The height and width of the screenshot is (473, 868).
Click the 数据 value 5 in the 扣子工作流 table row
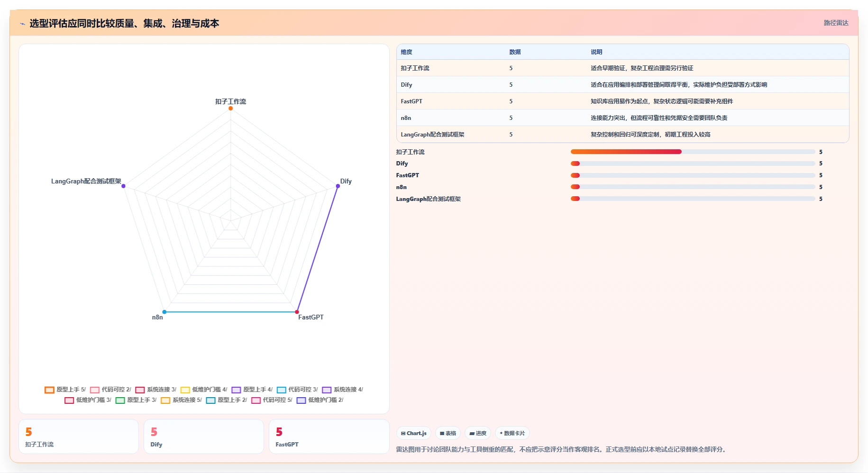[x=511, y=68]
